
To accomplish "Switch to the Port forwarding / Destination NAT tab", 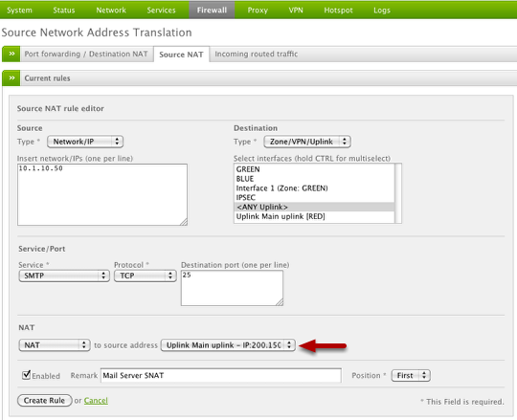I will click(x=86, y=54).
